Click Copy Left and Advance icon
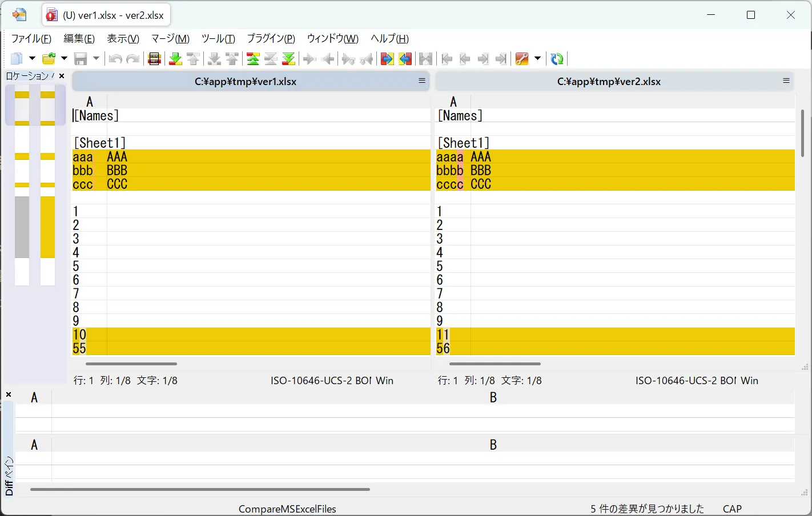This screenshot has width=812, height=516. [367, 59]
